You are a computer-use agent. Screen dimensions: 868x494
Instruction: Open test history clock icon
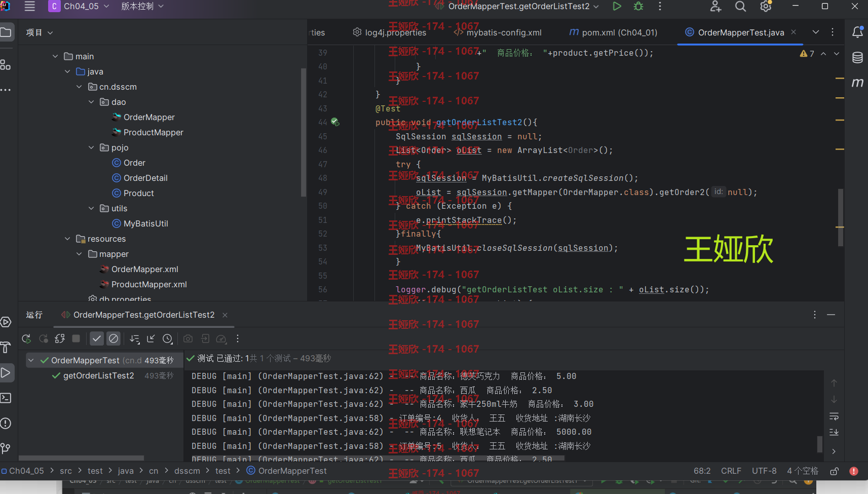point(168,338)
